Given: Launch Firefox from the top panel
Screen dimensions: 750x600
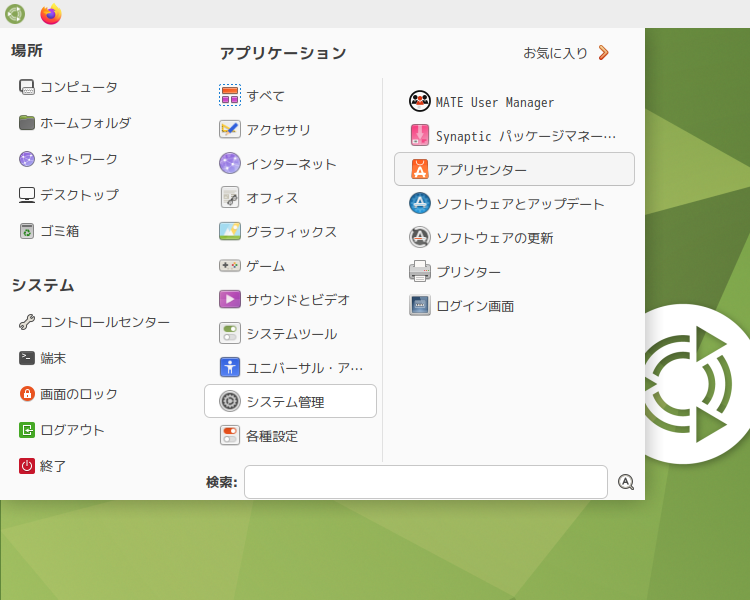Looking at the screenshot, I should [x=51, y=14].
